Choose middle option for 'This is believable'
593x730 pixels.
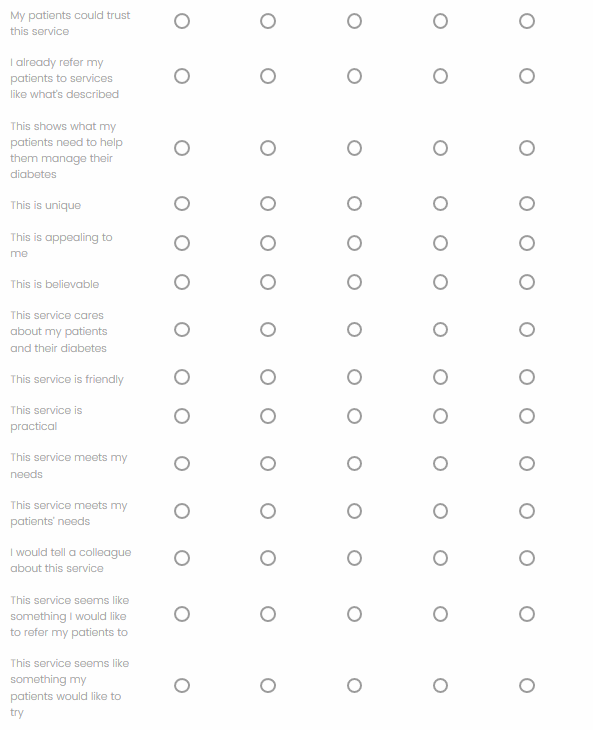tap(354, 282)
